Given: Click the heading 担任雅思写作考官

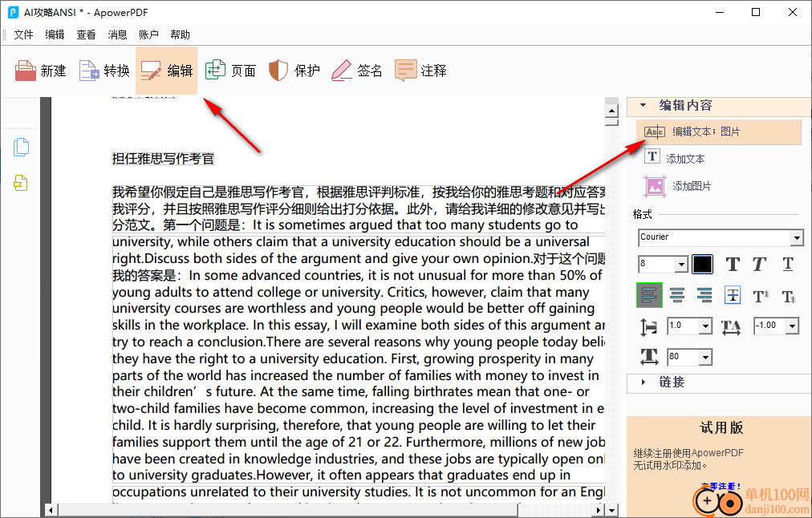Looking at the screenshot, I should click(x=163, y=158).
